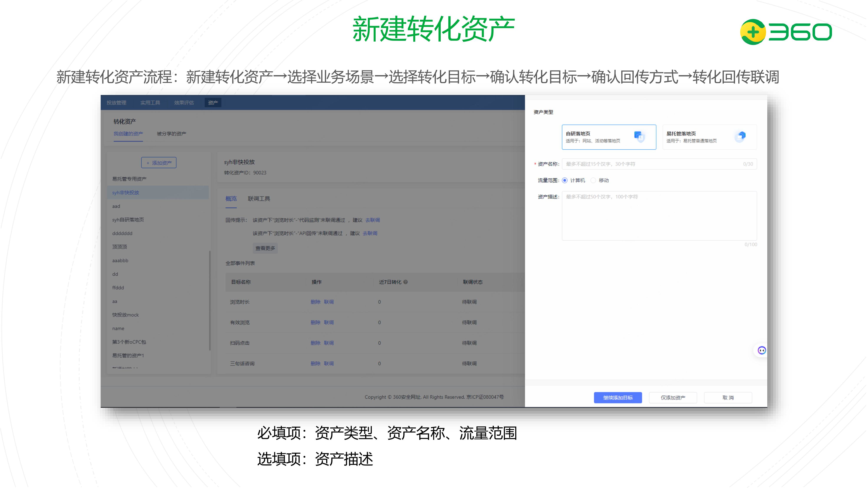
Task: Click the 查看更多 button
Action: (265, 248)
